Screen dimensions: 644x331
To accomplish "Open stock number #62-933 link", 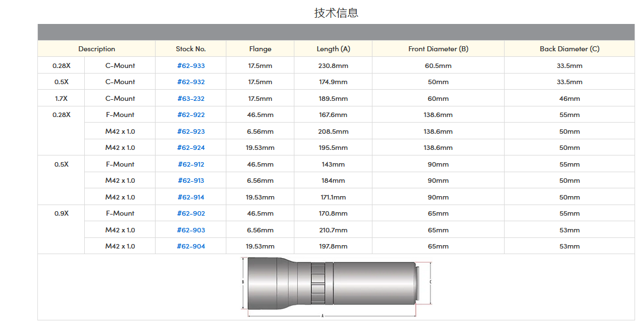I will click(x=191, y=66).
